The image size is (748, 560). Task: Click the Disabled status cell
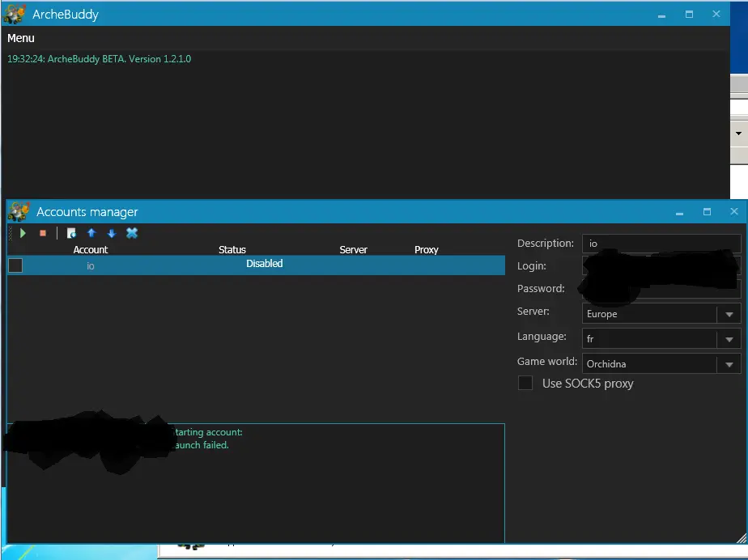click(x=264, y=264)
